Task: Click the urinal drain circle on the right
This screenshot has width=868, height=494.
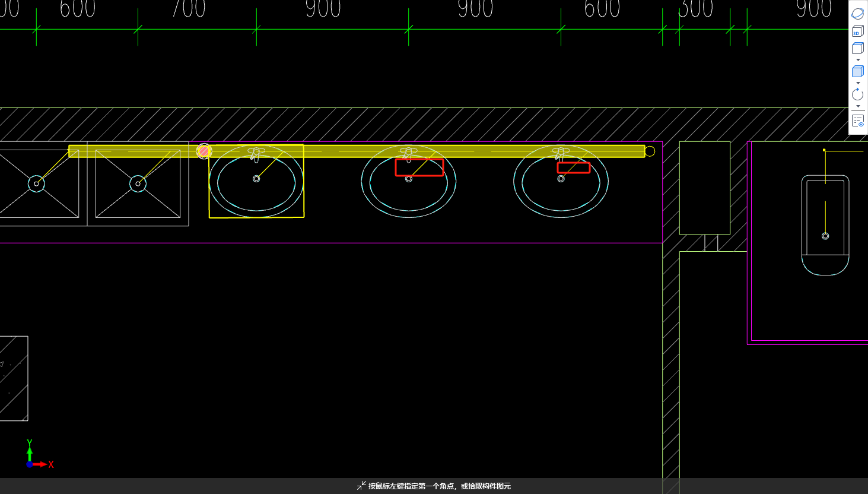Action: coord(825,236)
